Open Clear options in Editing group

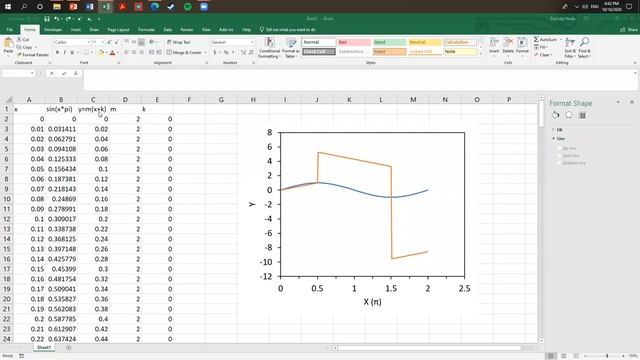tap(543, 55)
